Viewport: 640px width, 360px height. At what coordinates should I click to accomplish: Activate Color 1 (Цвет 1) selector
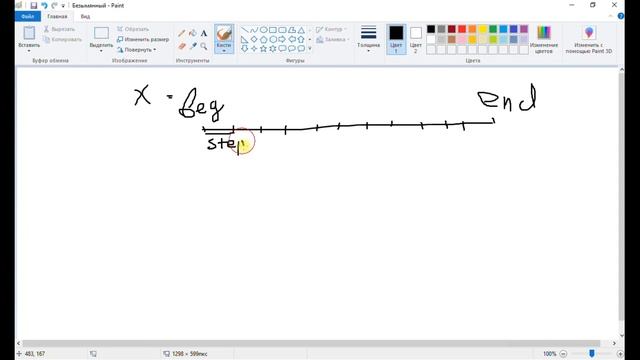coord(396,39)
